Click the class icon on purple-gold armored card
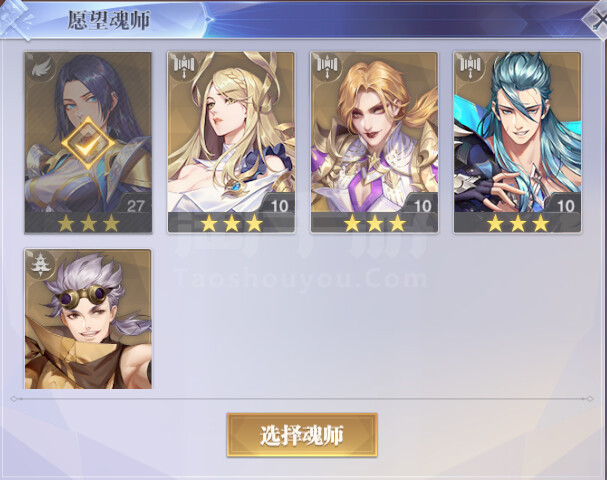 326,66
